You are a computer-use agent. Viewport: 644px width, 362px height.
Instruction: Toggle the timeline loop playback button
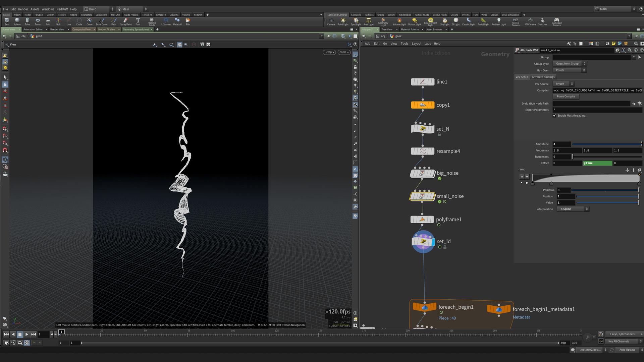[x=20, y=343]
